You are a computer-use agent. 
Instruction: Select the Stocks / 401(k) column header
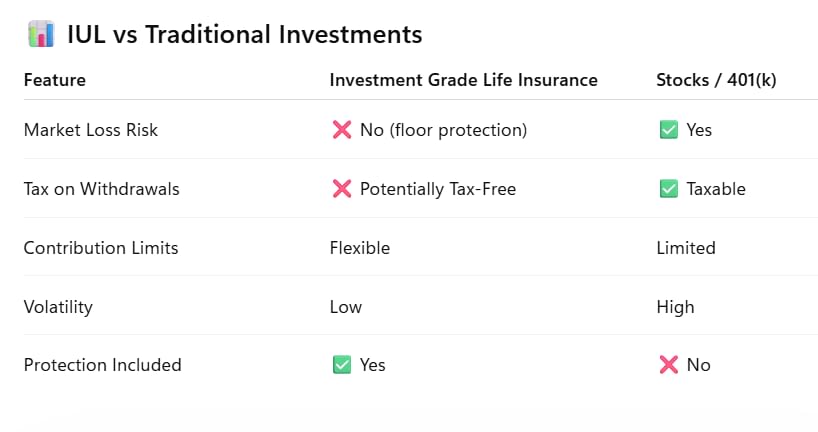tap(716, 80)
